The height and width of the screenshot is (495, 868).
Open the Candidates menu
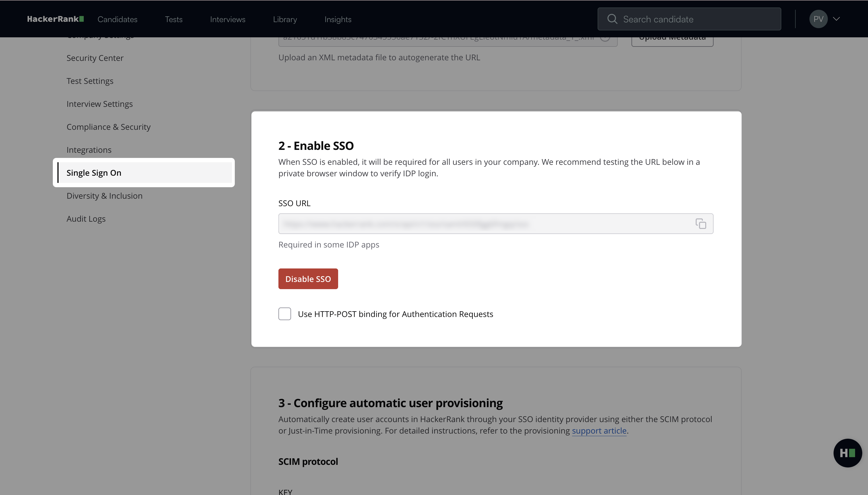click(117, 19)
